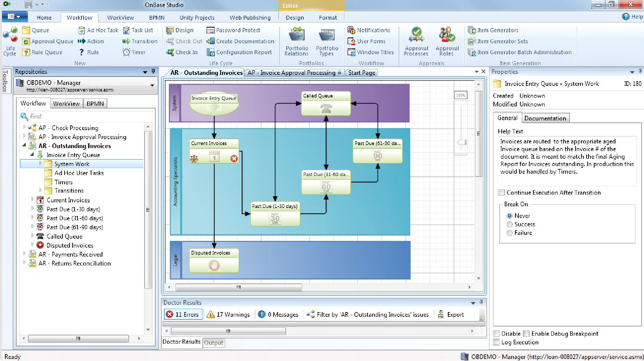Screen dimensions: 644x361
Task: Open workflow Notifications
Action: [369, 30]
